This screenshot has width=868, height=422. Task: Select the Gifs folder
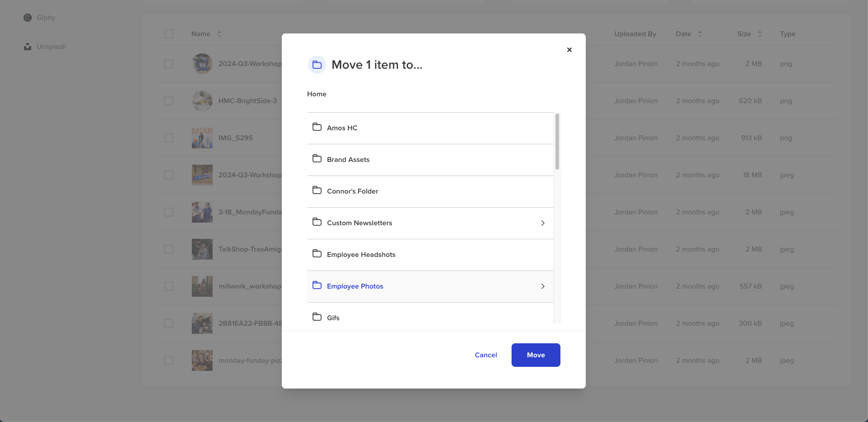[x=430, y=313]
